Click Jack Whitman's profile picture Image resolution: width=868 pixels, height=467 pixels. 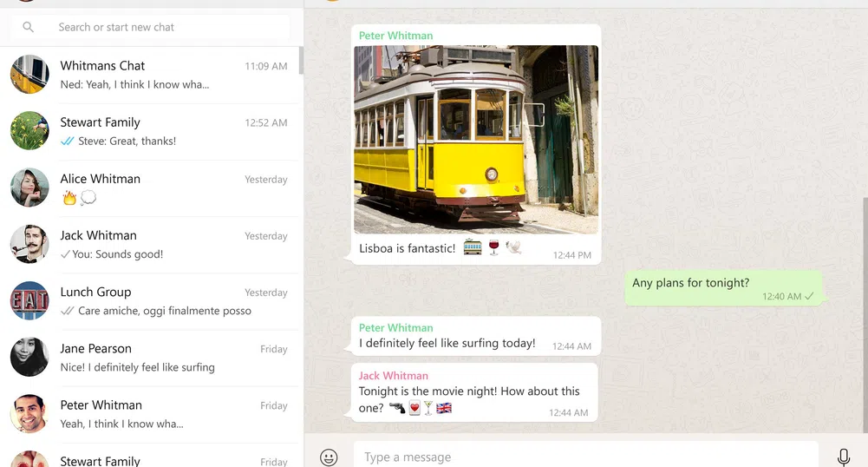[29, 244]
